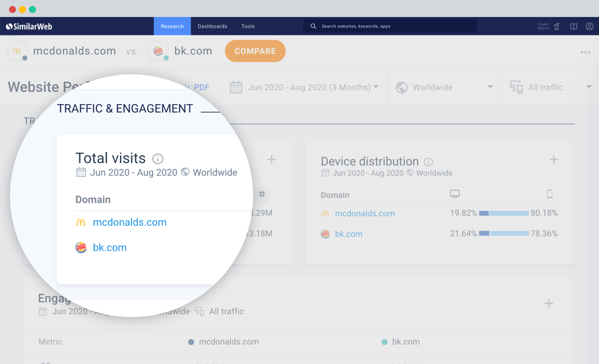The image size is (599, 364).
Task: Click the mcdonalds.com favicon in header
Action: [x=17, y=51]
